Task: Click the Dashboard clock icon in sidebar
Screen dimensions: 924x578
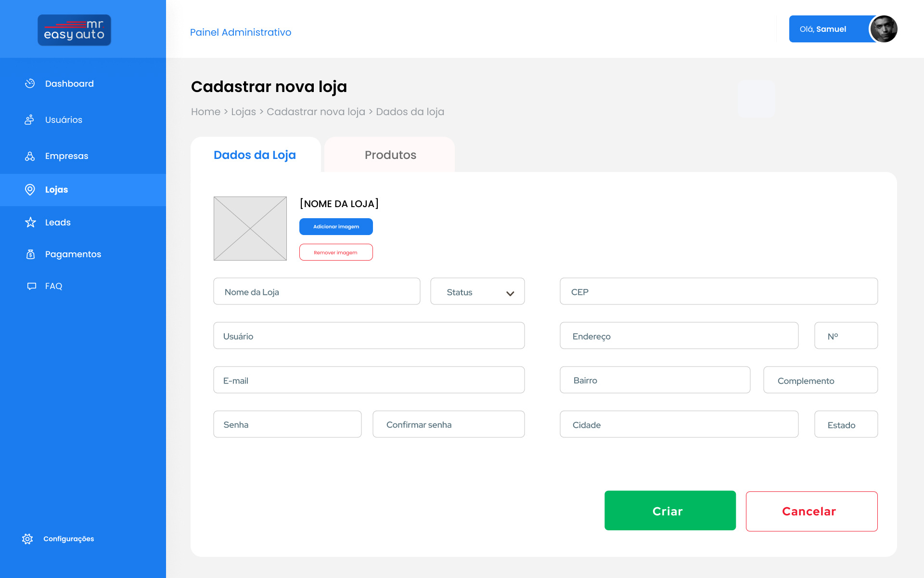Action: 30,83
